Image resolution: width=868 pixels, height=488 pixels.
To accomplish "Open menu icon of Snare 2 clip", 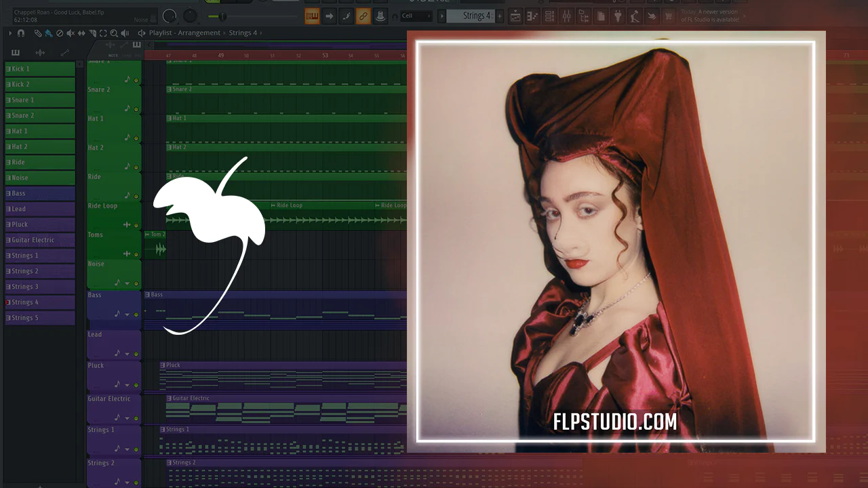I will [x=169, y=89].
